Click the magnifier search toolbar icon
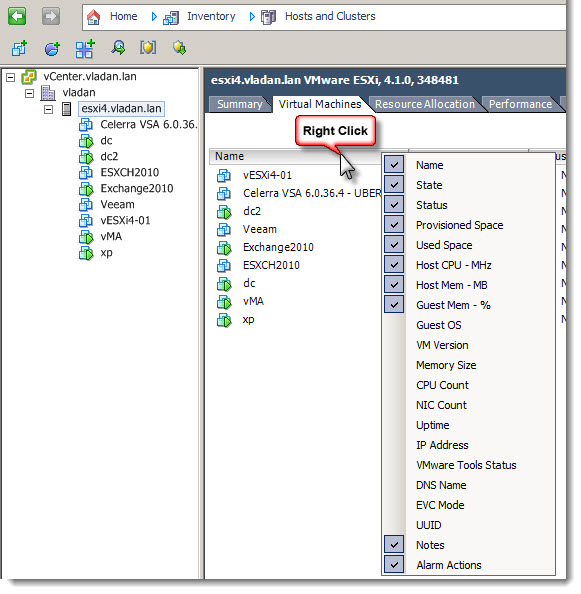This screenshot has height=594, width=581. (x=118, y=48)
